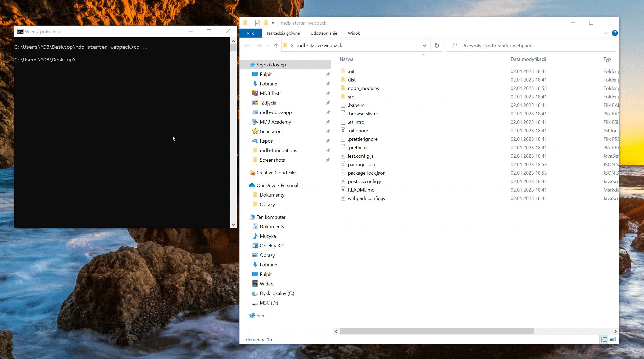Viewport: 644px width, 359px height.
Task: Unpin Screenshots from quick access pin
Action: [328, 160]
